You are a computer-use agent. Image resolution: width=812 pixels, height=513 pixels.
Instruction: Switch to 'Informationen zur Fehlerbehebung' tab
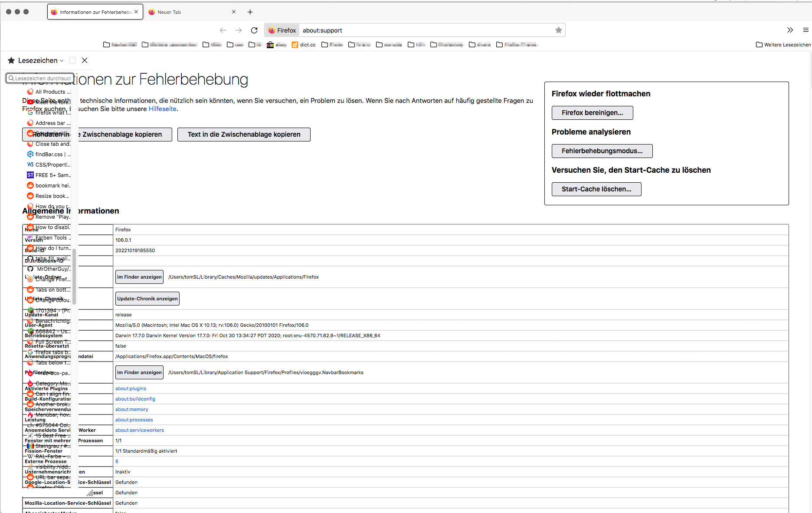tap(95, 12)
